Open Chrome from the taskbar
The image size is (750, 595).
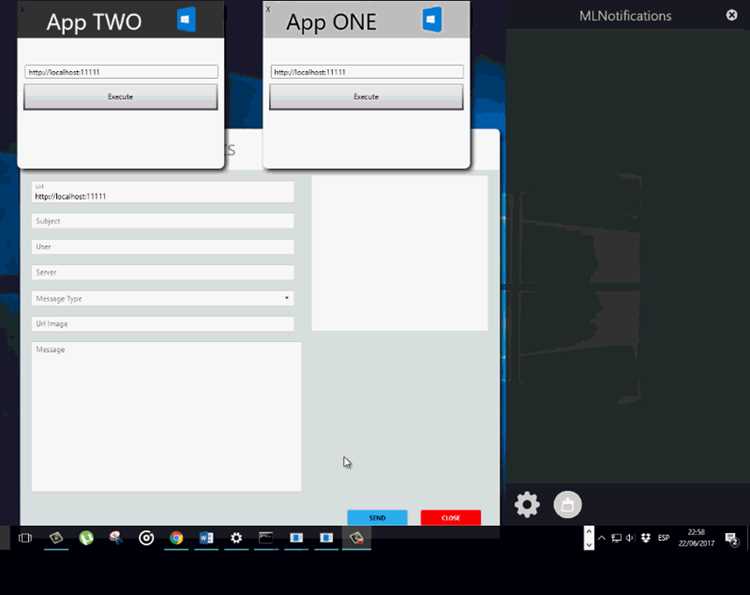pos(176,538)
